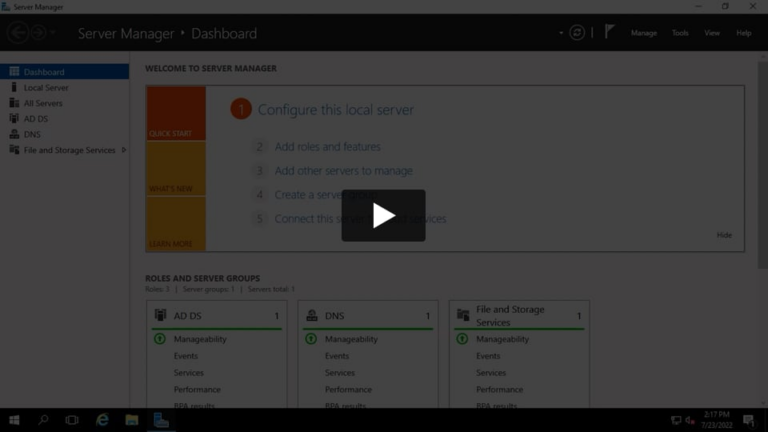Hide the welcome tile panel
Screen dimensions: 768x432
click(x=724, y=235)
